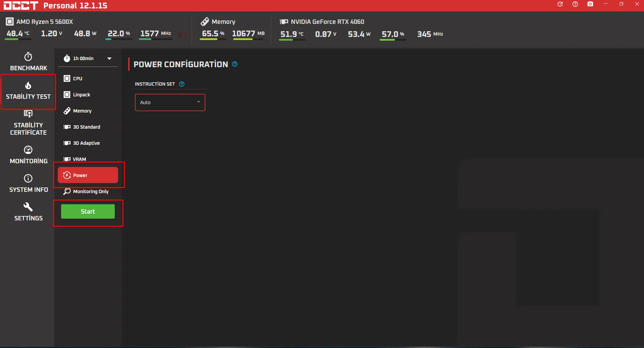The image size is (644, 348).
Task: Click the INSTRUCTION SET label
Action: [x=155, y=84]
